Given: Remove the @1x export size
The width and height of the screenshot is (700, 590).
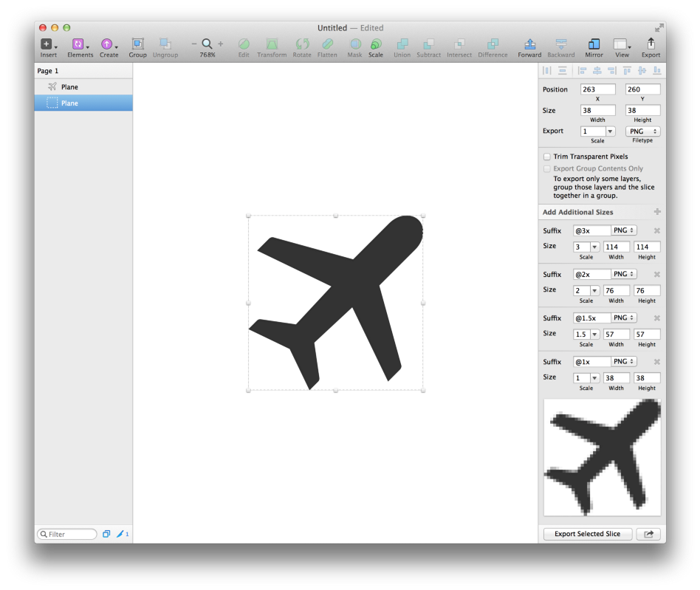Looking at the screenshot, I should pyautogui.click(x=656, y=362).
